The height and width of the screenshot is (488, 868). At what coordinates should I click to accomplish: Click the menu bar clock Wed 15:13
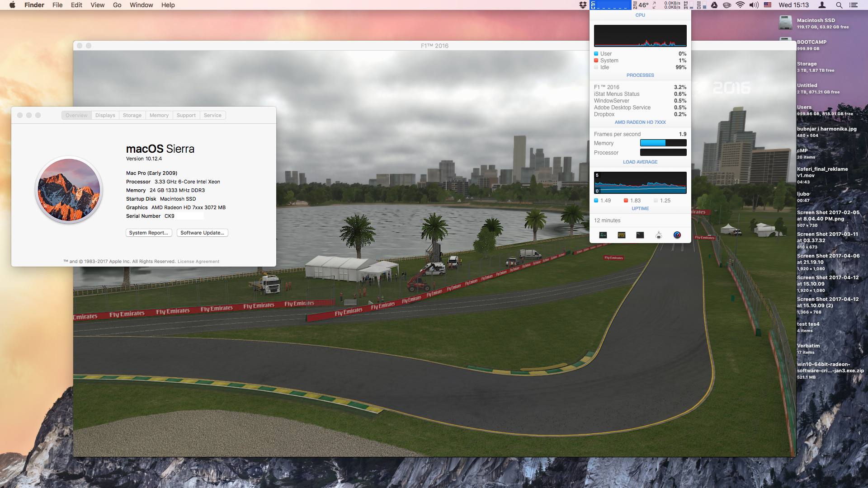coord(793,5)
